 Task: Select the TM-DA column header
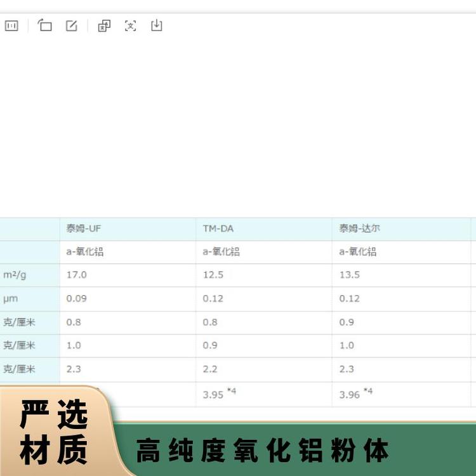(218, 228)
